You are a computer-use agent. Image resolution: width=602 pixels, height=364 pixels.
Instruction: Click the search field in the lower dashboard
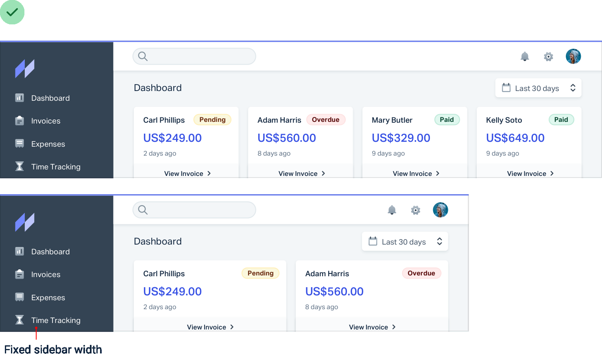pos(194,210)
